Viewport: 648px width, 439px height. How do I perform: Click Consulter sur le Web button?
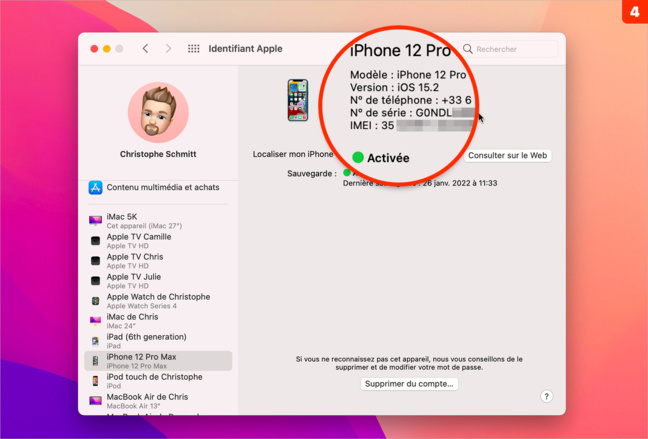(x=507, y=155)
